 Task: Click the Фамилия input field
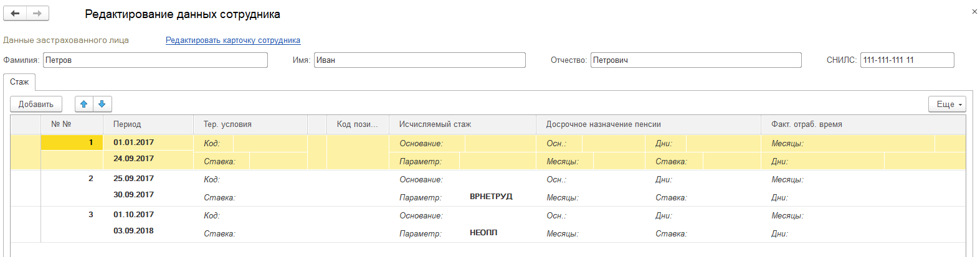[155, 60]
